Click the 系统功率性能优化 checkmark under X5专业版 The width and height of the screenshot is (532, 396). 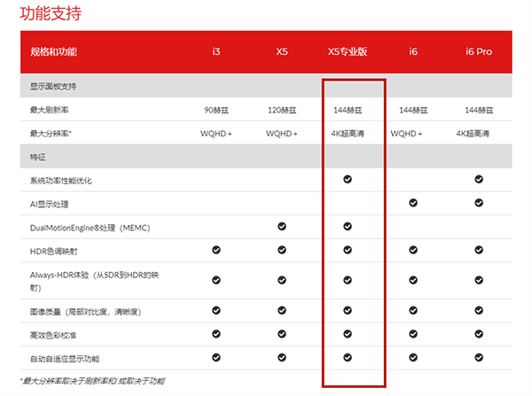click(348, 180)
